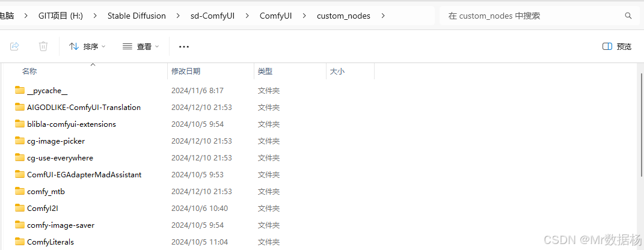This screenshot has height=250, width=644.
Task: Click the comfy_mtb folder icon
Action: click(x=20, y=191)
